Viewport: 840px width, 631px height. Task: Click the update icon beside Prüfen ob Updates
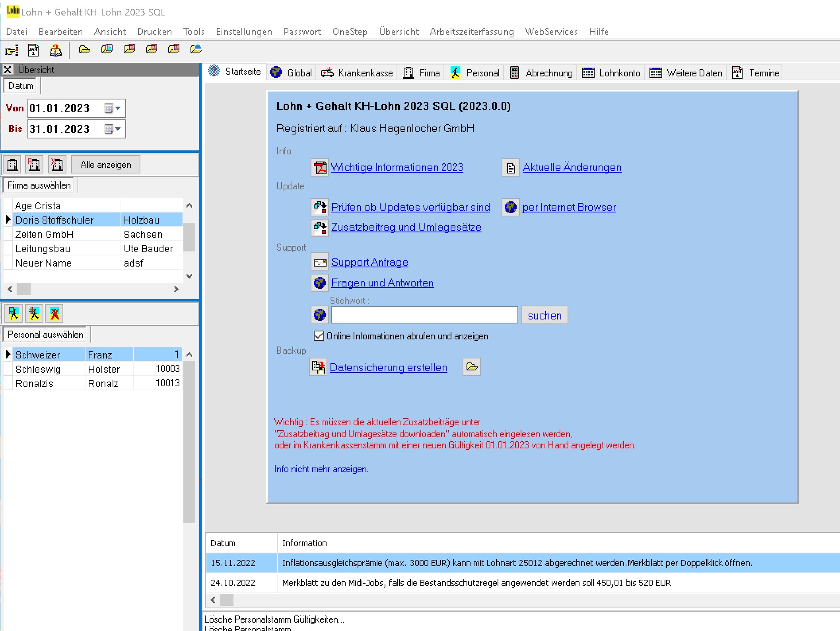pyautogui.click(x=319, y=207)
